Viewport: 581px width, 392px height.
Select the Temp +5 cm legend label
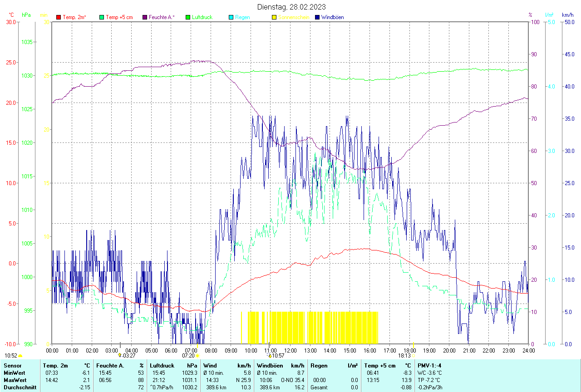[119, 17]
